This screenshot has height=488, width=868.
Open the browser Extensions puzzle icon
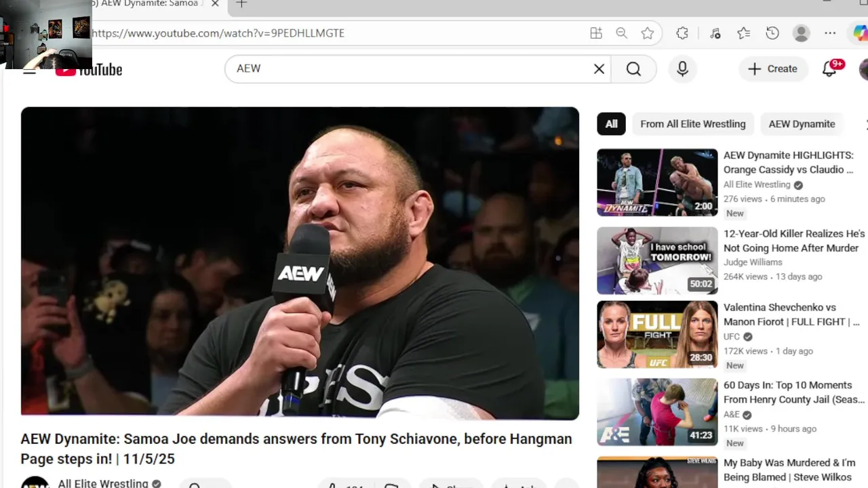pos(682,33)
